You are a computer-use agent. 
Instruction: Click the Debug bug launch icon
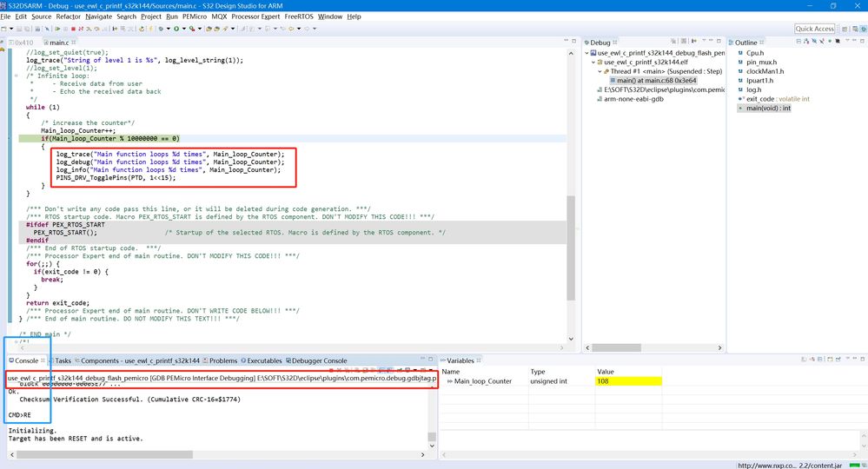tap(161, 29)
